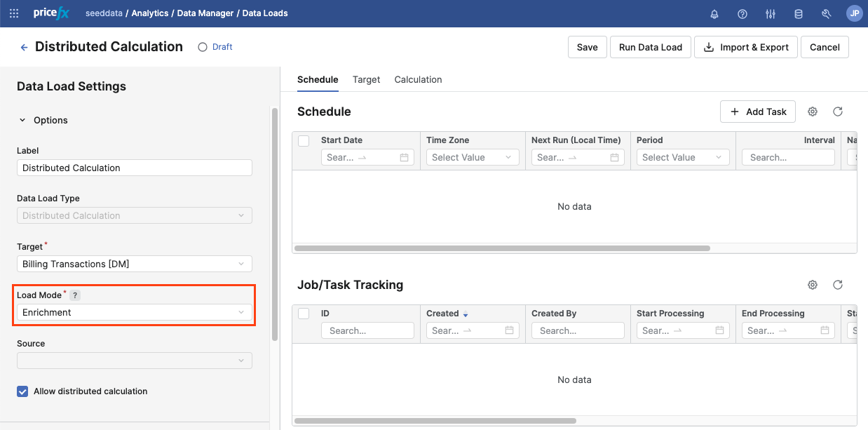Click the Add Task button
The image size is (868, 430).
click(x=758, y=112)
